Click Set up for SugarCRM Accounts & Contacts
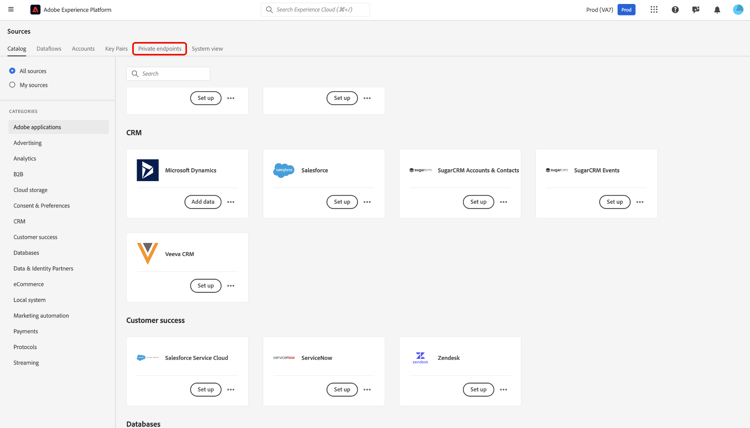The height and width of the screenshot is (428, 750). [478, 202]
